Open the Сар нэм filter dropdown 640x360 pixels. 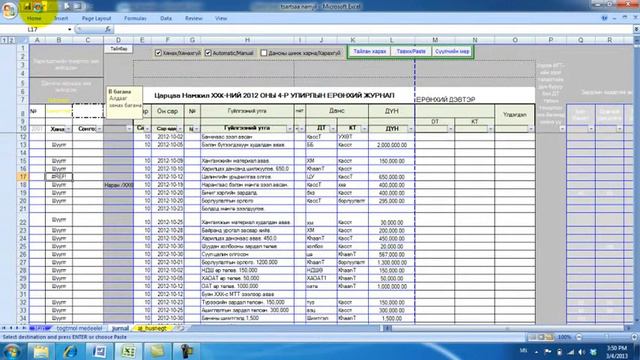(180, 129)
